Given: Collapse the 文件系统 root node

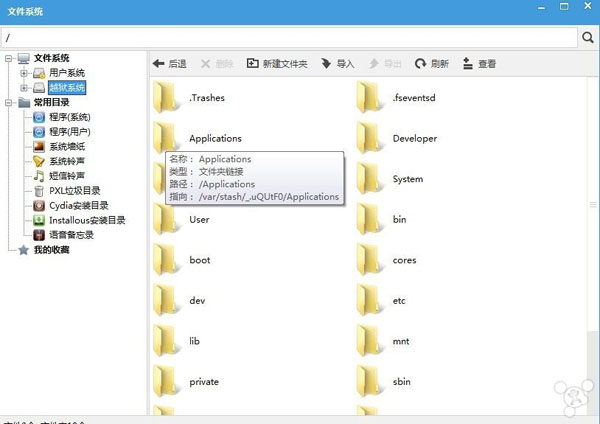Looking at the screenshot, I should (x=8, y=58).
